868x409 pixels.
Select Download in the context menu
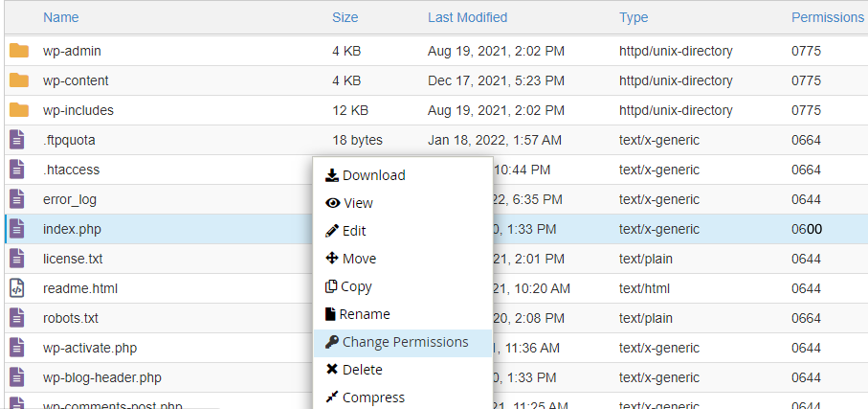click(x=372, y=175)
